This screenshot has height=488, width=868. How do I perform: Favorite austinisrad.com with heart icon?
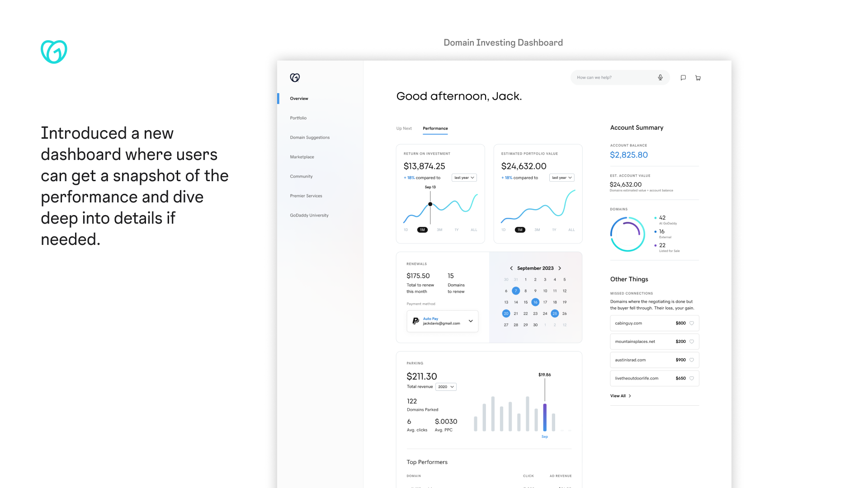coord(691,360)
